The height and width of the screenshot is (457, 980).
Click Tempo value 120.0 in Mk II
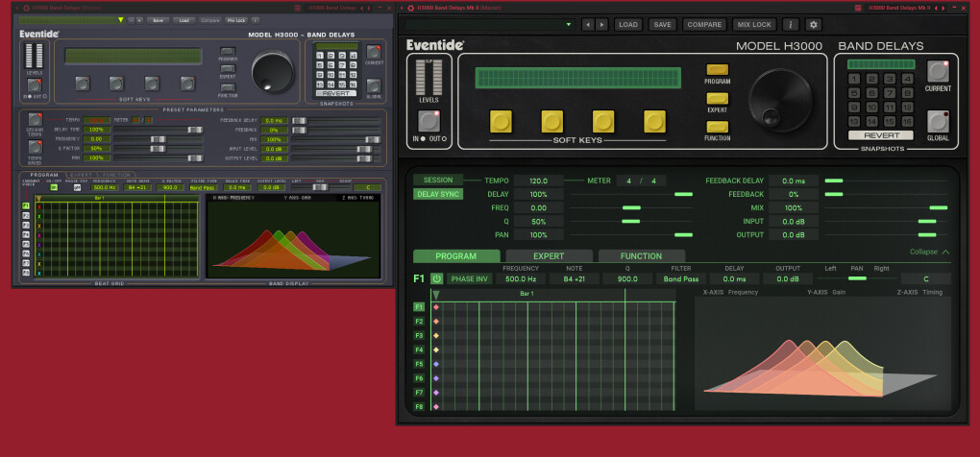539,180
